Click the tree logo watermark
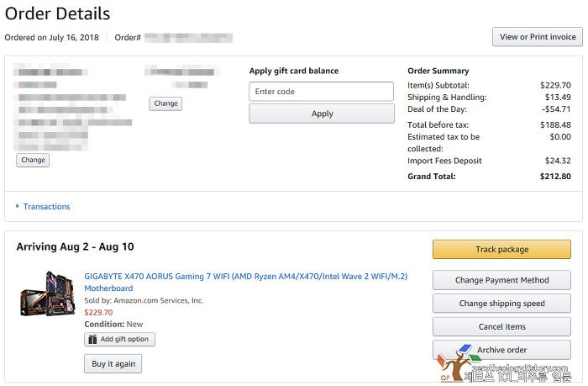Image resolution: width=588 pixels, height=386 pixels. click(454, 362)
